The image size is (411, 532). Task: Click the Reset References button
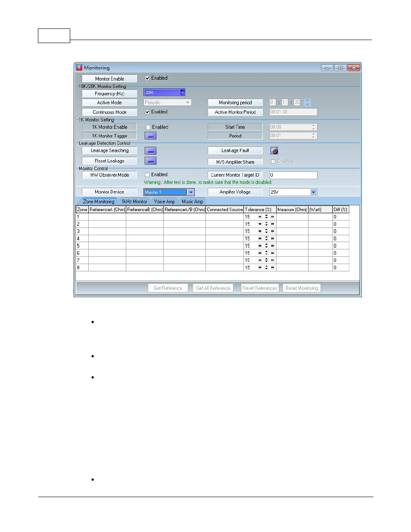pos(260,288)
